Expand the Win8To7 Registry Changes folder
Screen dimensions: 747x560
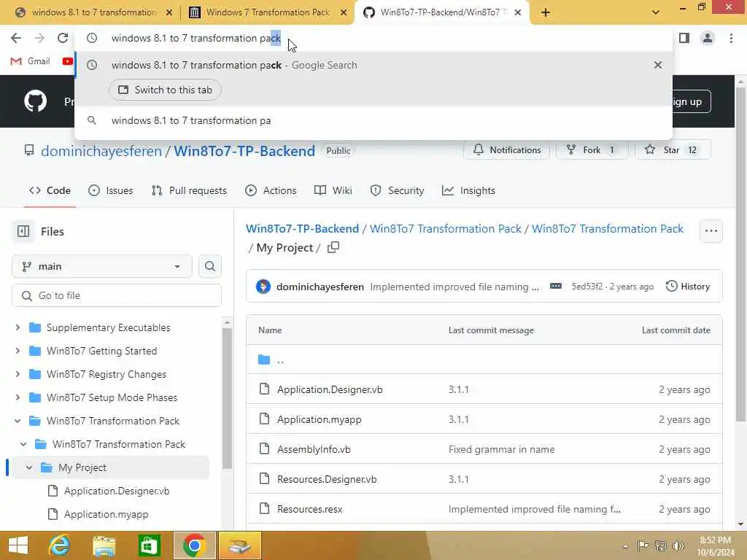coord(18,374)
